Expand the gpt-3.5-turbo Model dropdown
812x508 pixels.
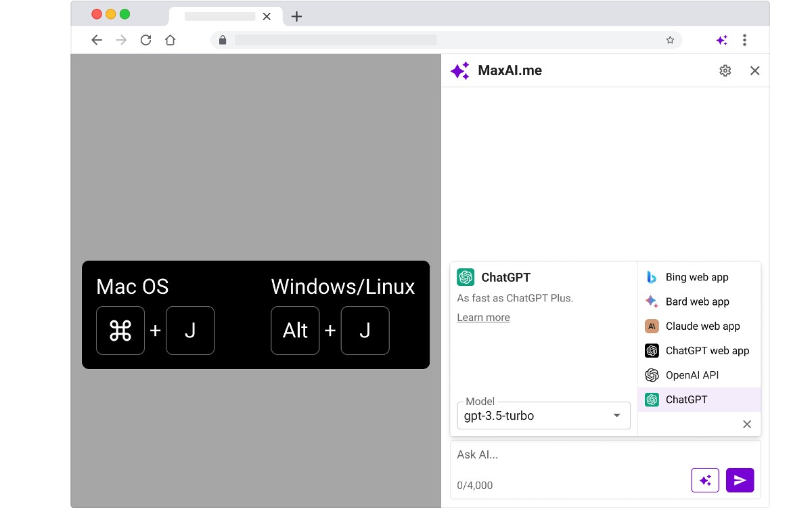pos(543,415)
